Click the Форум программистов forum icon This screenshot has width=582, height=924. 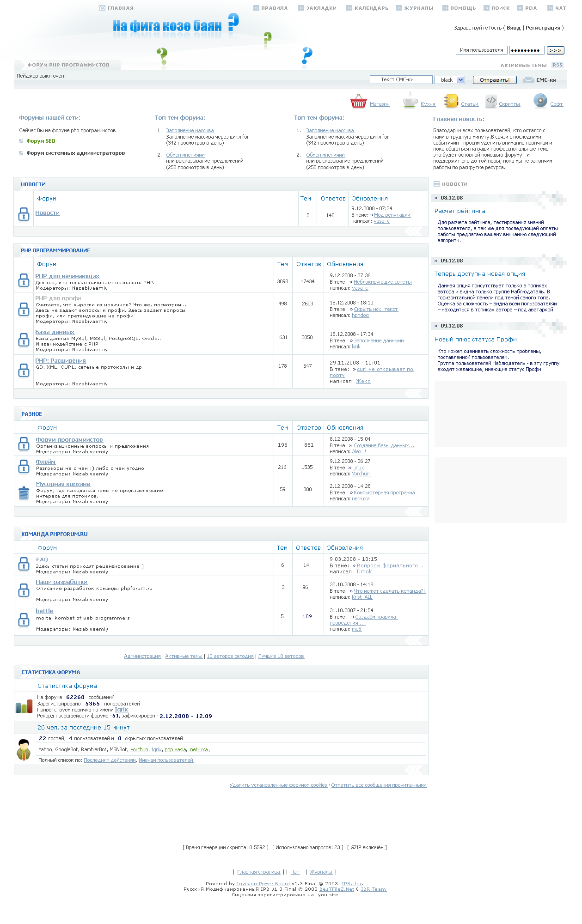pyautogui.click(x=24, y=444)
